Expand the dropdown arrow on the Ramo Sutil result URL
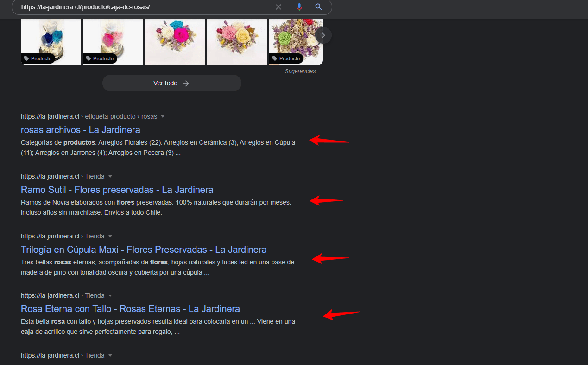This screenshot has height=365, width=588. click(x=110, y=177)
